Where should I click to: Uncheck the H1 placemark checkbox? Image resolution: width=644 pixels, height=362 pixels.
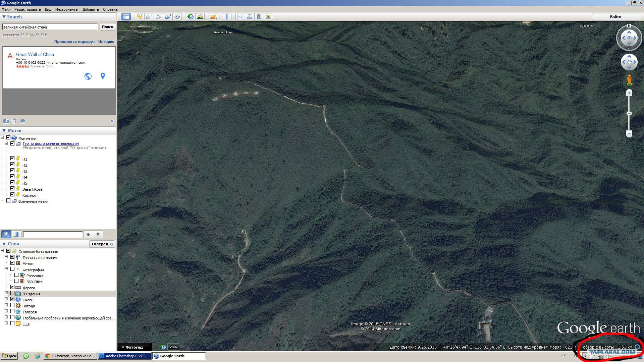[12, 158]
